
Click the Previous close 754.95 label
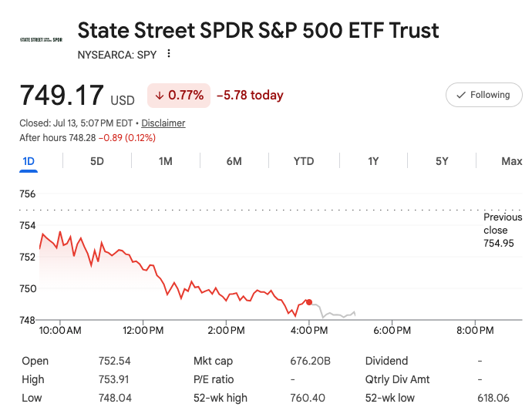tap(503, 230)
